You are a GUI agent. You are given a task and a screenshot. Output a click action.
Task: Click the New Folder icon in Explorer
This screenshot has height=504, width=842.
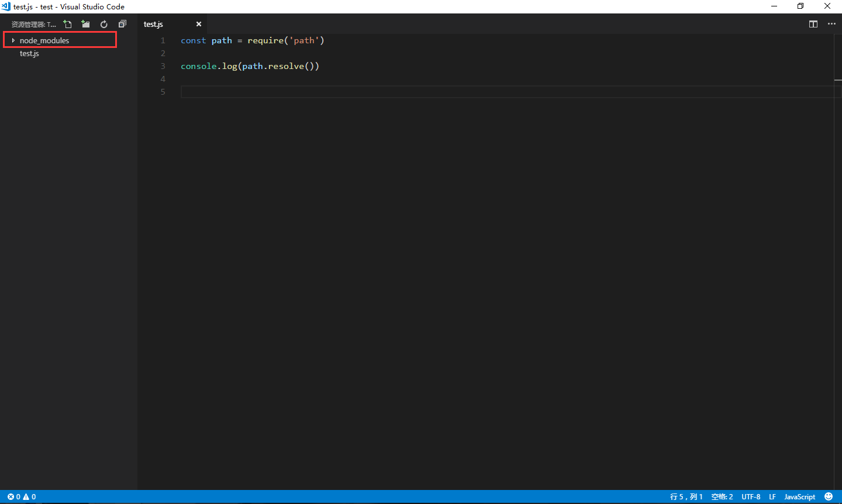(x=85, y=24)
